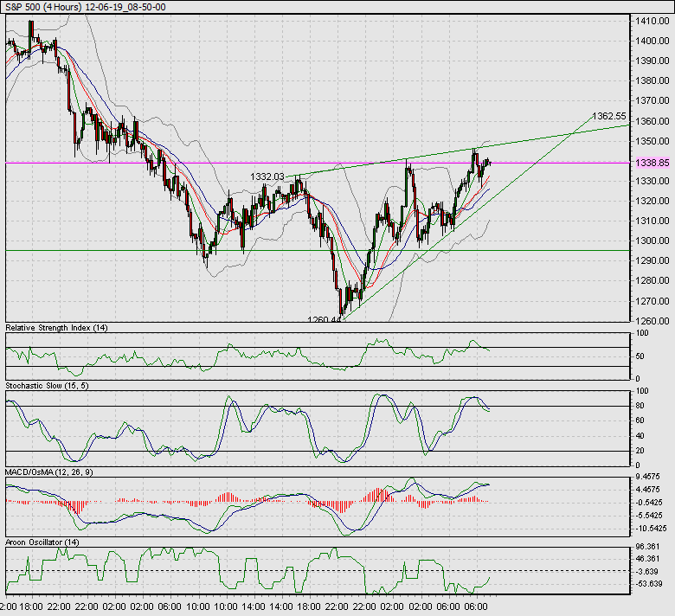This screenshot has height=616, width=675.
Task: Select the Relative Strength Index (14) label
Action: coord(56,328)
